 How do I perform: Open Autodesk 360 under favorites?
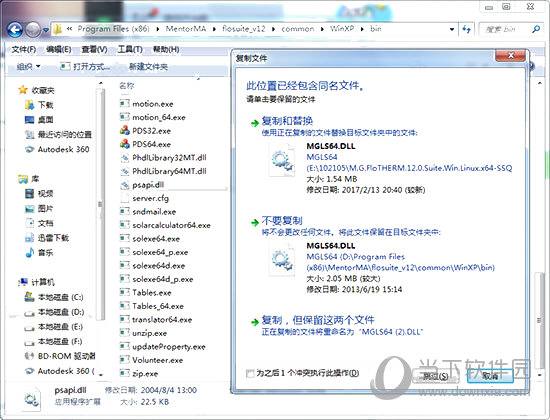coord(57,149)
